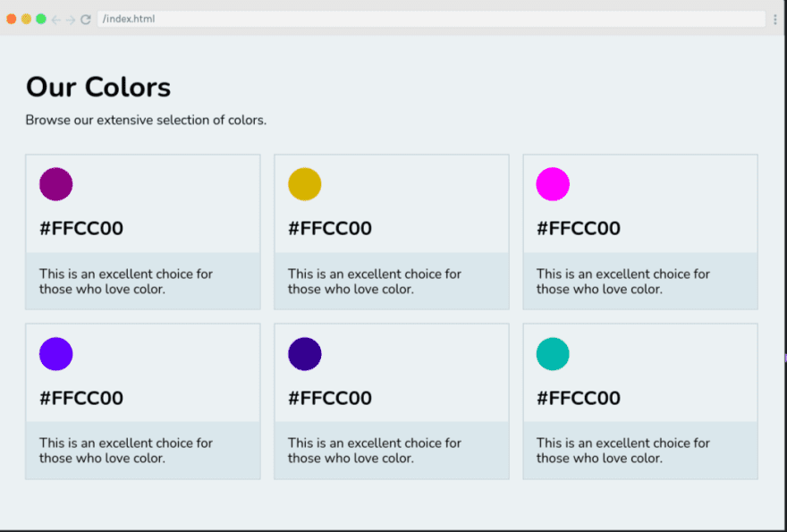The width and height of the screenshot is (787, 532).
Task: Pick the magenta color circle
Action: point(553,184)
